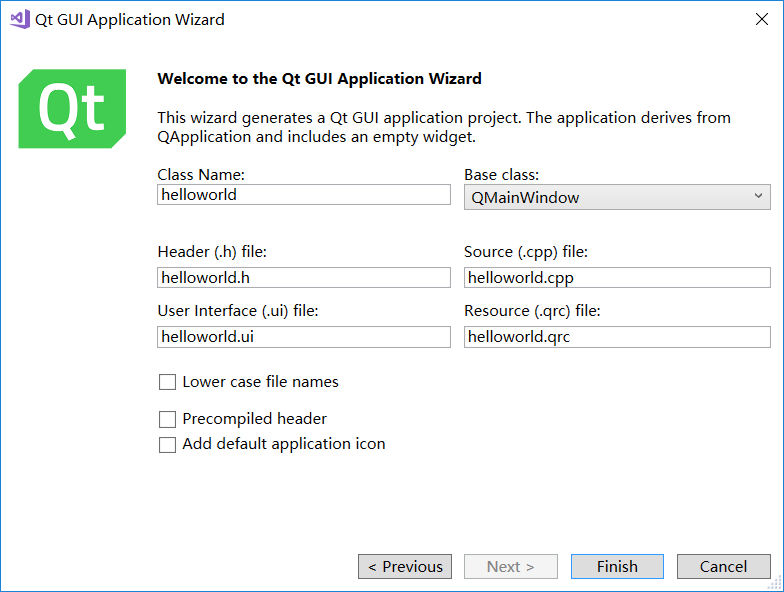The height and width of the screenshot is (592, 784).
Task: Close the Qt GUI Application Wizard
Action: 762,19
